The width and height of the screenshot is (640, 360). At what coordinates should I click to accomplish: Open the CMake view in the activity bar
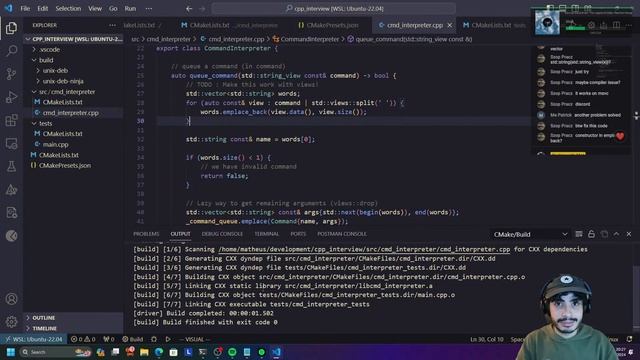[11, 190]
